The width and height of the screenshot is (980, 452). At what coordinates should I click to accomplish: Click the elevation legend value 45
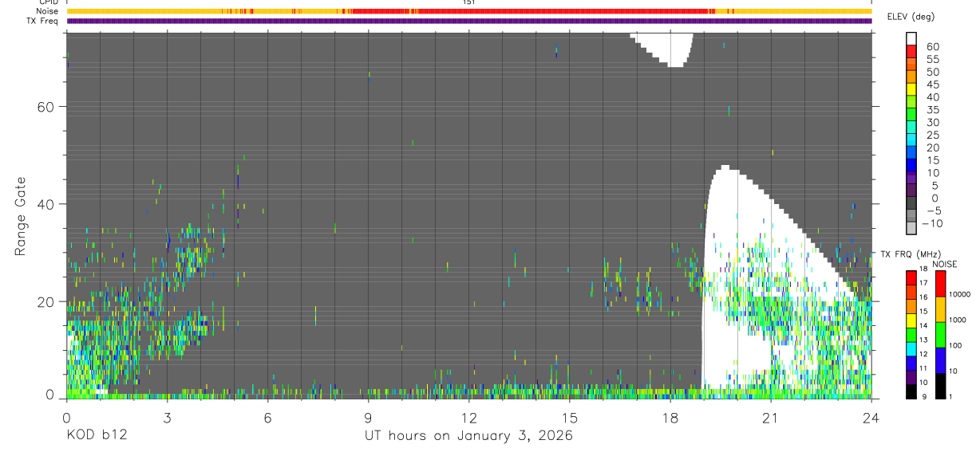click(x=932, y=84)
